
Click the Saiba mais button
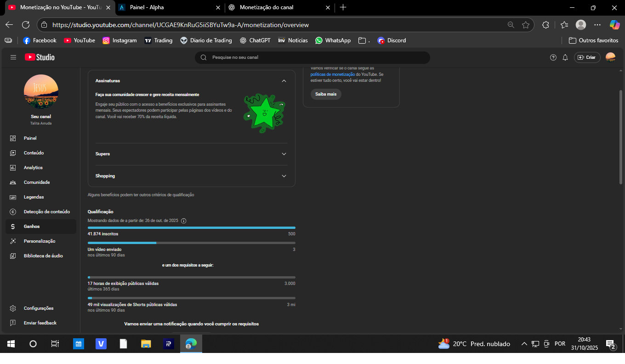pos(326,94)
